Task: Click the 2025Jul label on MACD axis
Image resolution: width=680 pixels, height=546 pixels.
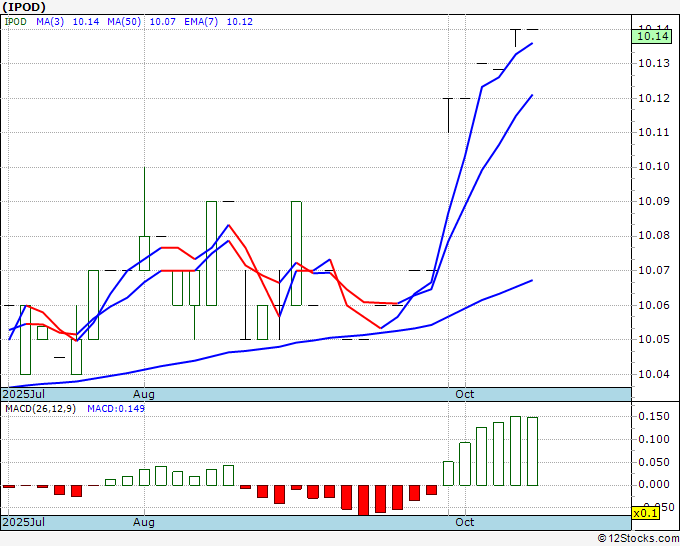Action: (23, 522)
